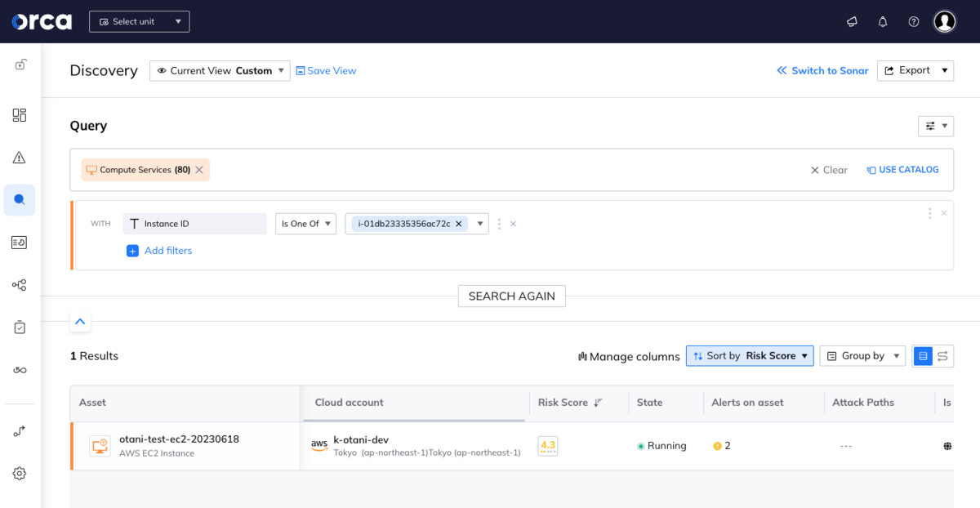Click USE CATALOG link
Screen dimensions: 980x508
pos(902,170)
